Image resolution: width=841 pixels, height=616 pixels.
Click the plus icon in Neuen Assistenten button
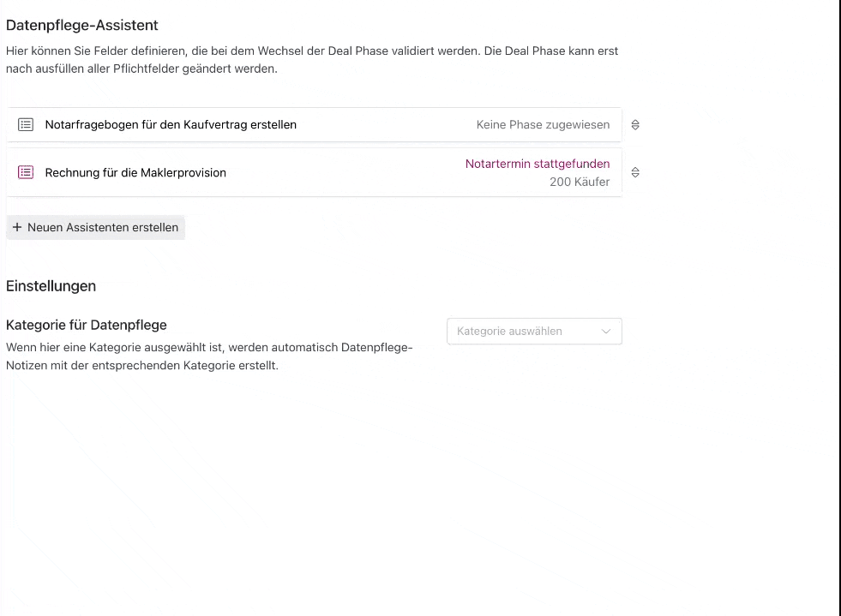[x=17, y=227]
